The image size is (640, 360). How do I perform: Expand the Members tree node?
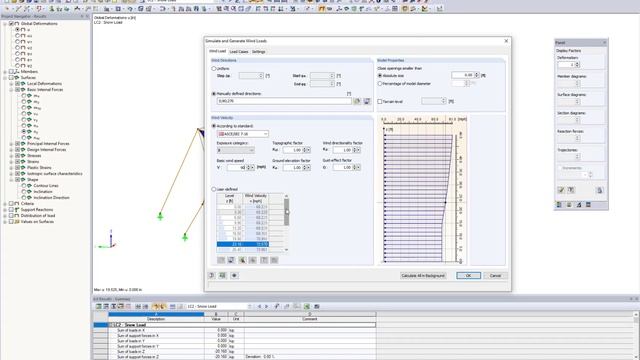(x=5, y=71)
